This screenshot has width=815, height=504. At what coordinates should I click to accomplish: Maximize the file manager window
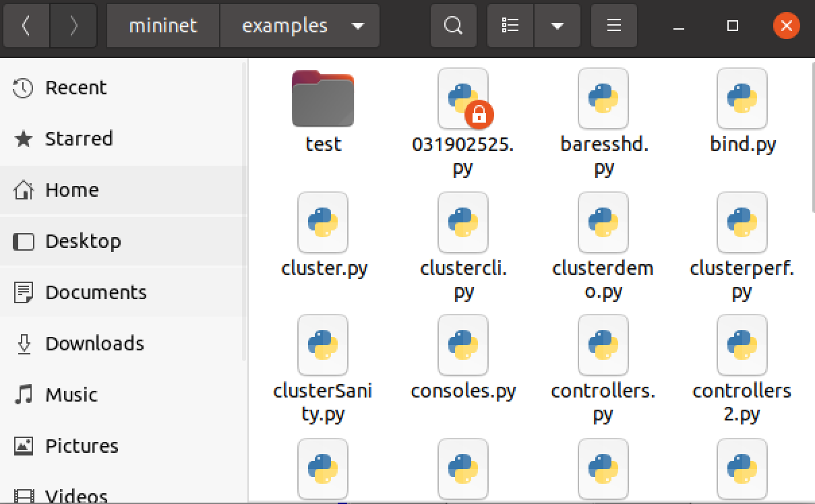tap(733, 26)
